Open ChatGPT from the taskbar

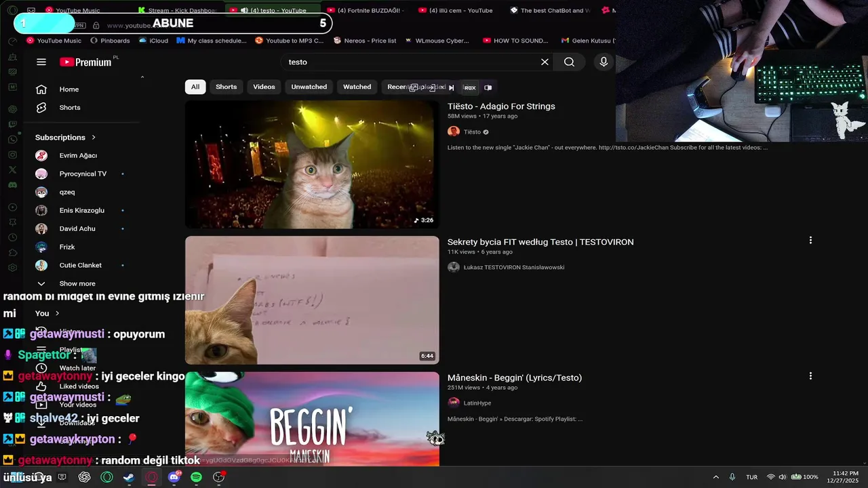(x=84, y=477)
